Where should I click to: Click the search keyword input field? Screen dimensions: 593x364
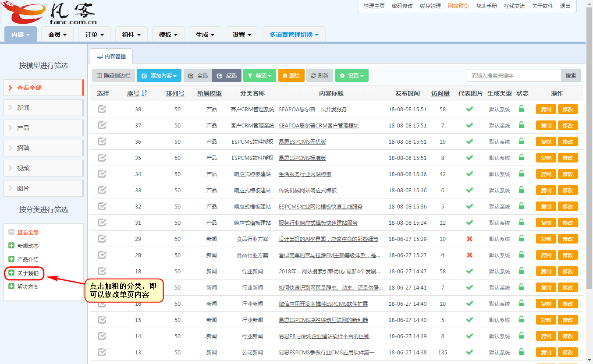tap(514, 75)
